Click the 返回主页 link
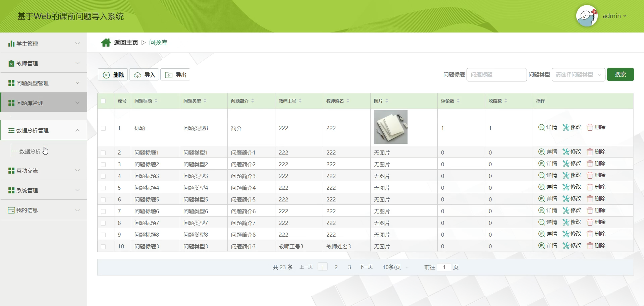This screenshot has width=644, height=306. [126, 43]
